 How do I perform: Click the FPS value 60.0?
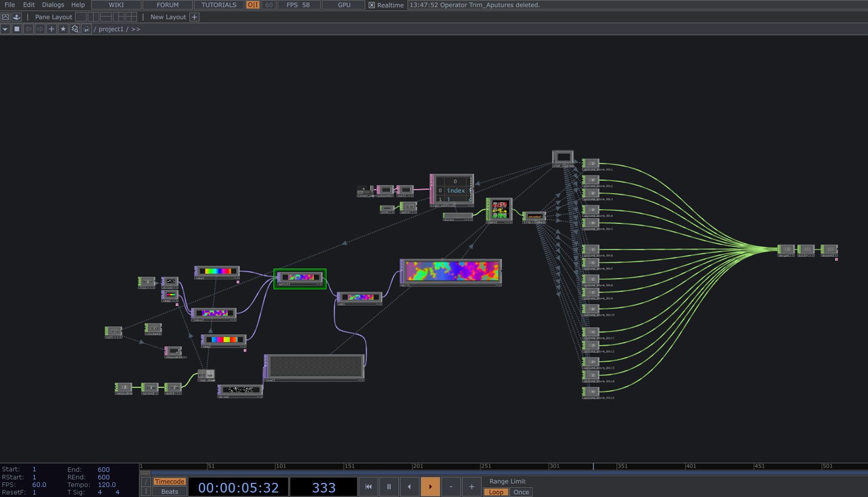(39, 485)
